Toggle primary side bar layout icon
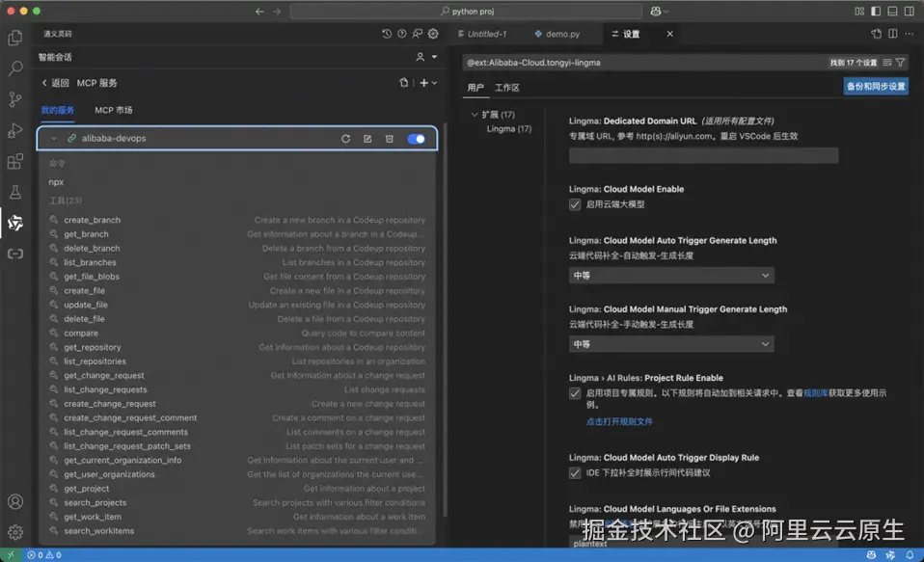Screen dimensions: 924x562 (876, 12)
